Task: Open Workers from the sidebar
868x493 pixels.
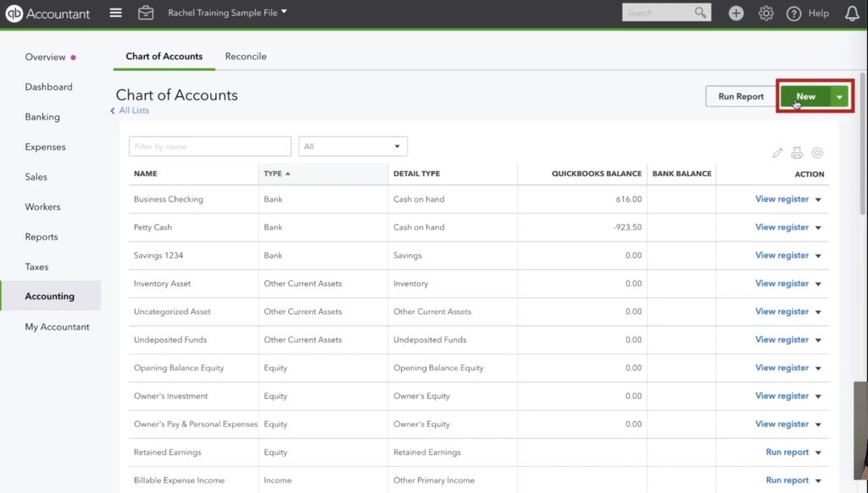Action: (x=42, y=207)
